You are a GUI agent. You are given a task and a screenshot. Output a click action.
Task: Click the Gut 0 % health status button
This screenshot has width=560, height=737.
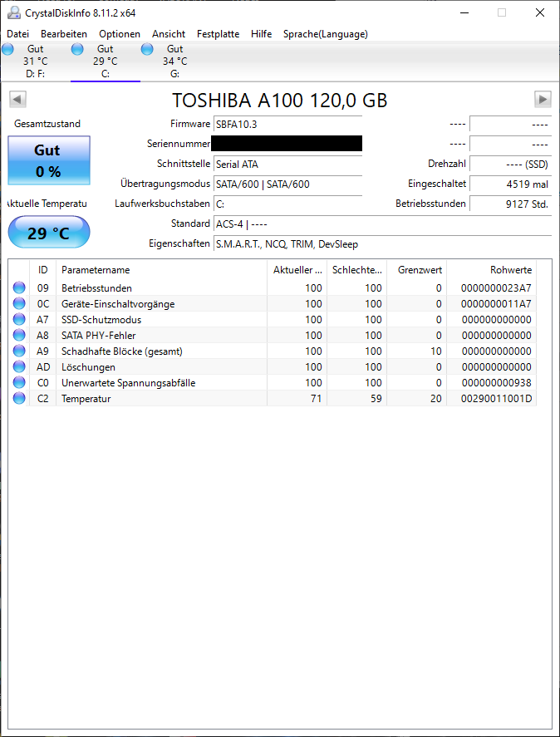[x=48, y=160]
